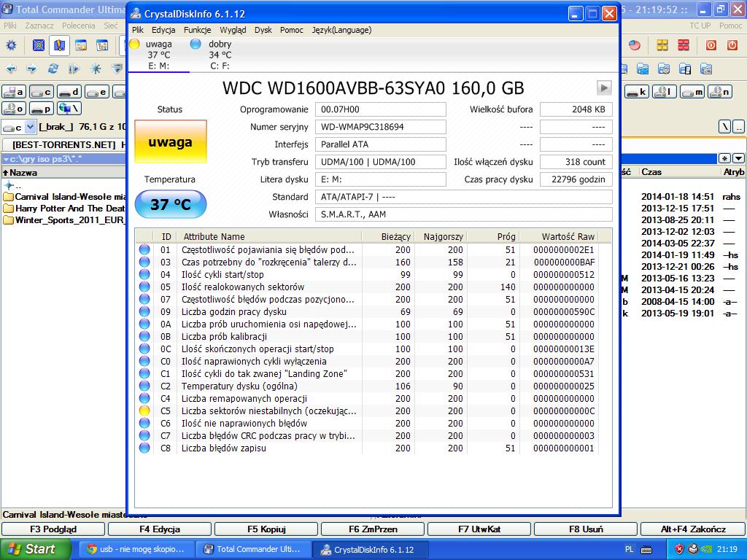Click the asterisk star icon in Total Commander toolbar
The height and width of the screenshot is (560, 747).
click(96, 69)
